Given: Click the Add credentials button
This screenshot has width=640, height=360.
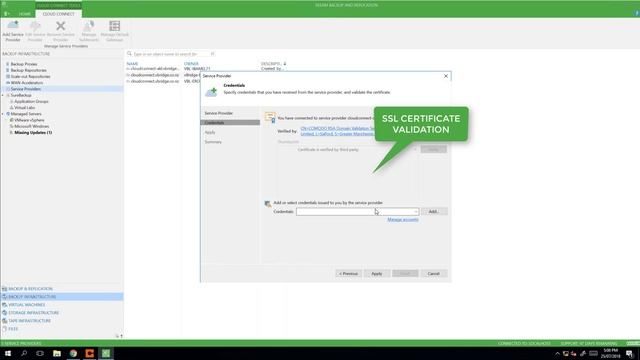Looking at the screenshot, I should click(434, 211).
